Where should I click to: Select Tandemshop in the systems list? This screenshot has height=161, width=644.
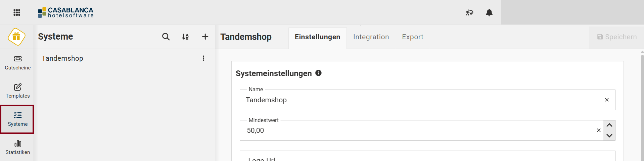click(x=62, y=58)
